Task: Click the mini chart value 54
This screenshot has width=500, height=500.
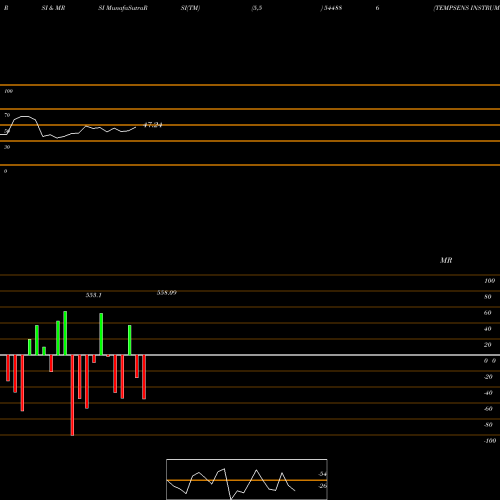Action: (323, 474)
